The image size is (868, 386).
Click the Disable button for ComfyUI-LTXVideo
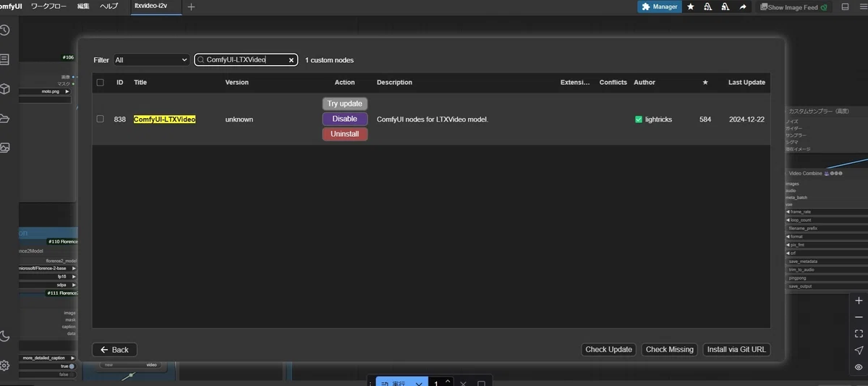(x=345, y=119)
